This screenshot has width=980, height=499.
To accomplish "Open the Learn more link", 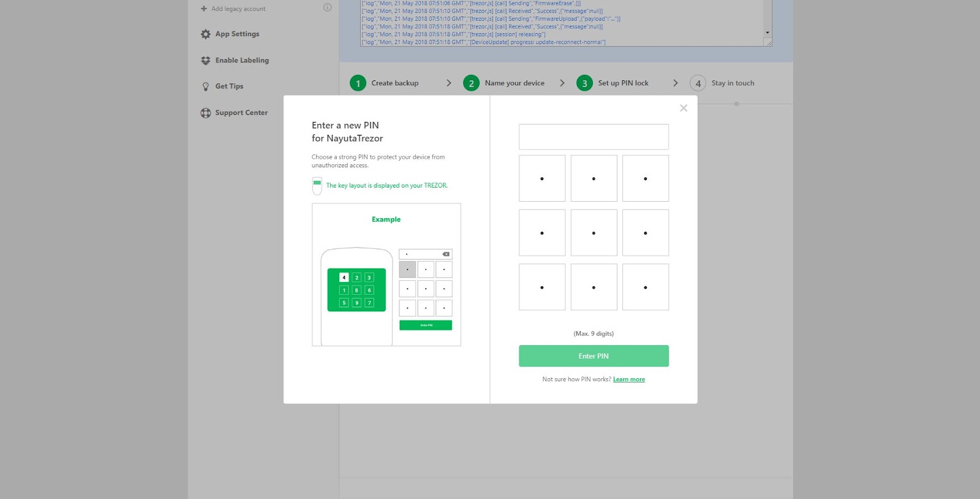I will [x=629, y=379].
